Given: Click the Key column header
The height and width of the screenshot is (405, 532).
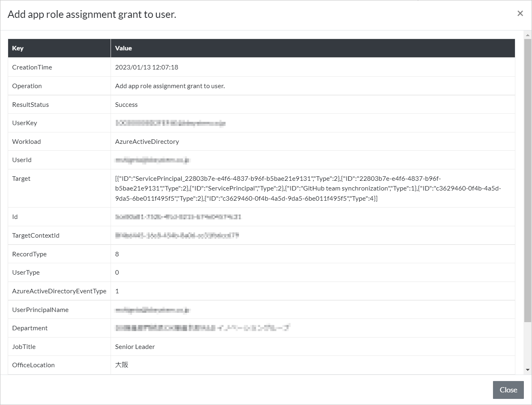Looking at the screenshot, I should tap(18, 48).
